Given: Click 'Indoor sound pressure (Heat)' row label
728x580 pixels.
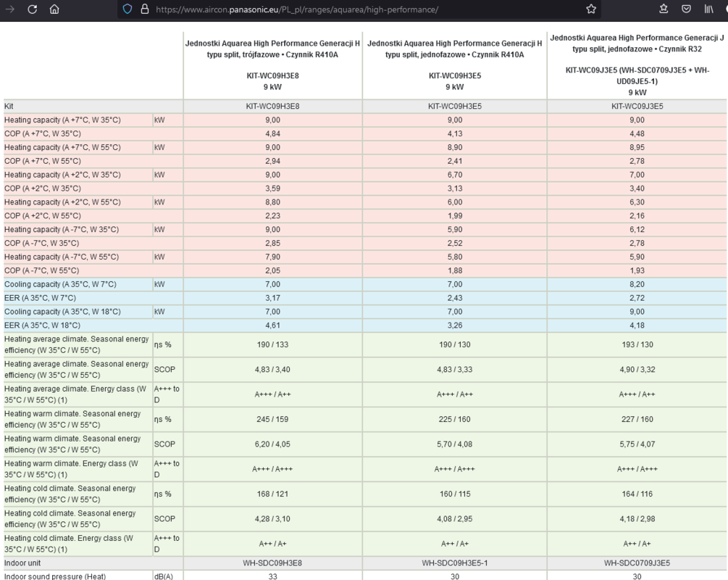Looking at the screenshot, I should pyautogui.click(x=55, y=576).
